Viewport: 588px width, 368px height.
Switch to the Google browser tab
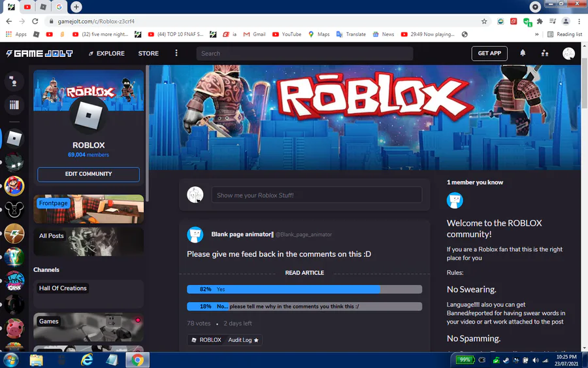point(59,7)
